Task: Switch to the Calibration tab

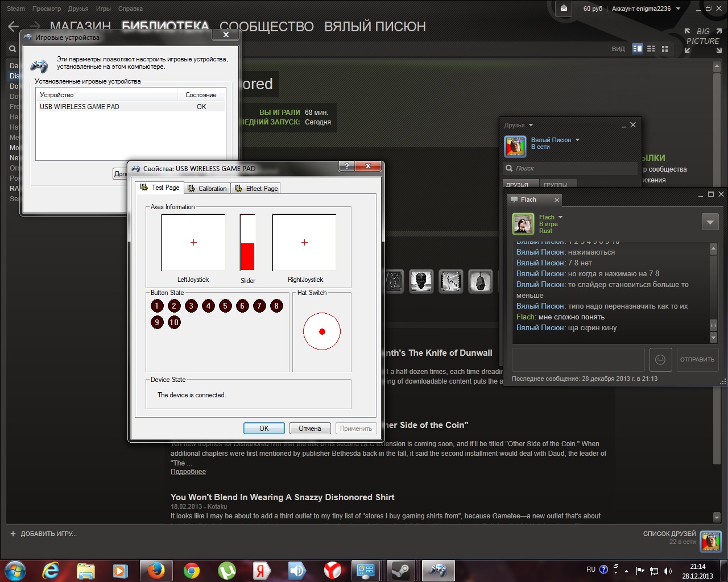Action: tap(208, 188)
